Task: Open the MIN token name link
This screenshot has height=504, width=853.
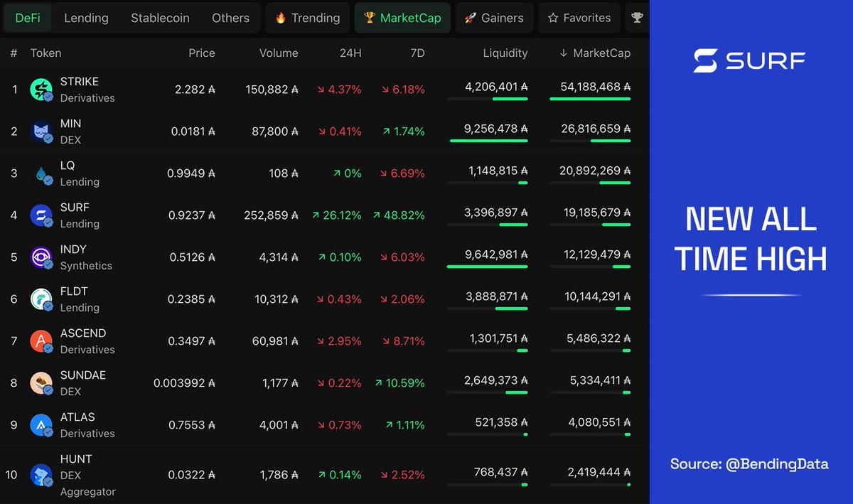Action: 70,124
